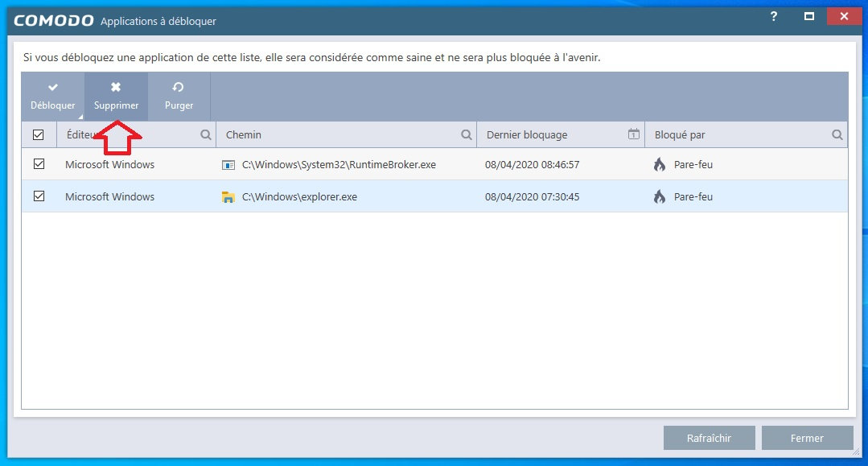Click Pare-feu in the RuntimeBroker row
Image resolution: width=868 pixels, height=466 pixels.
[x=693, y=164]
